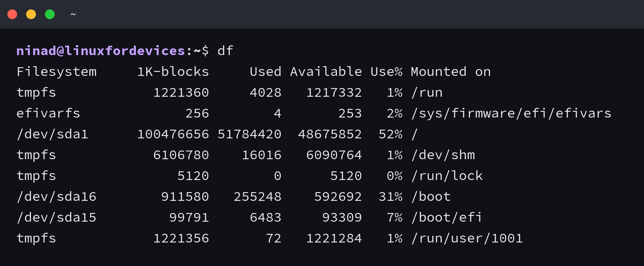Click the 51784420 used value
The height and width of the screenshot is (266, 644).
point(250,134)
